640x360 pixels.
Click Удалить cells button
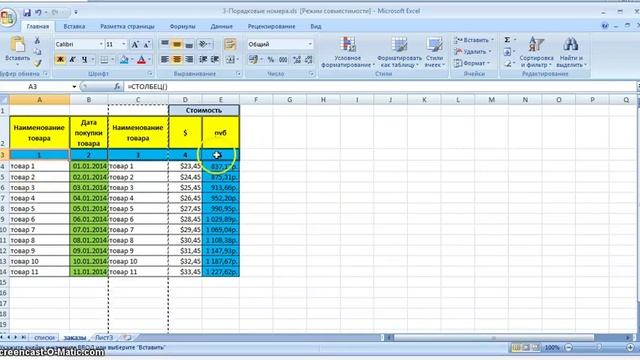[x=472, y=51]
